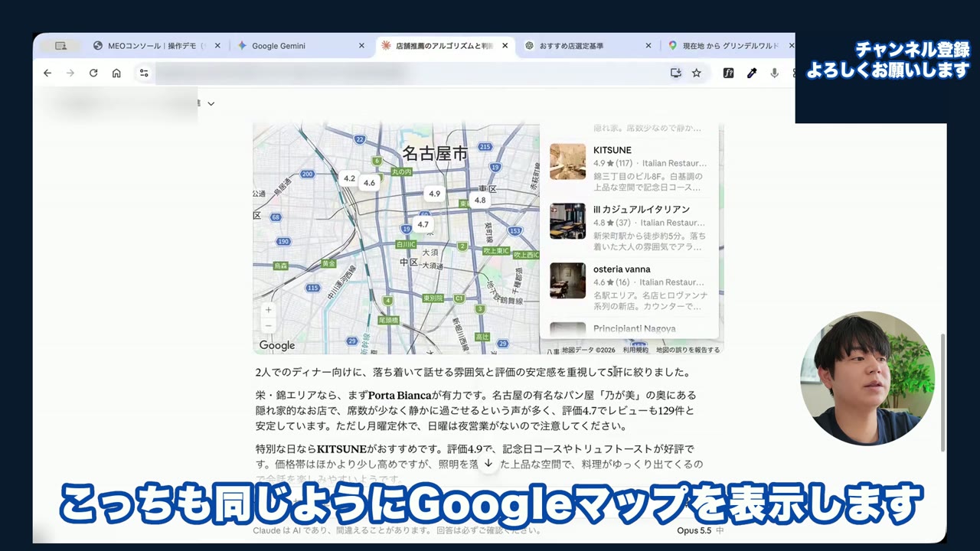
Task: Zoom in on the Nagoya map
Action: [268, 311]
